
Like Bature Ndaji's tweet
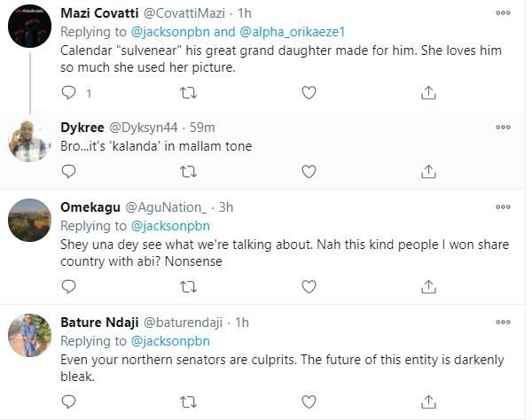(309, 401)
